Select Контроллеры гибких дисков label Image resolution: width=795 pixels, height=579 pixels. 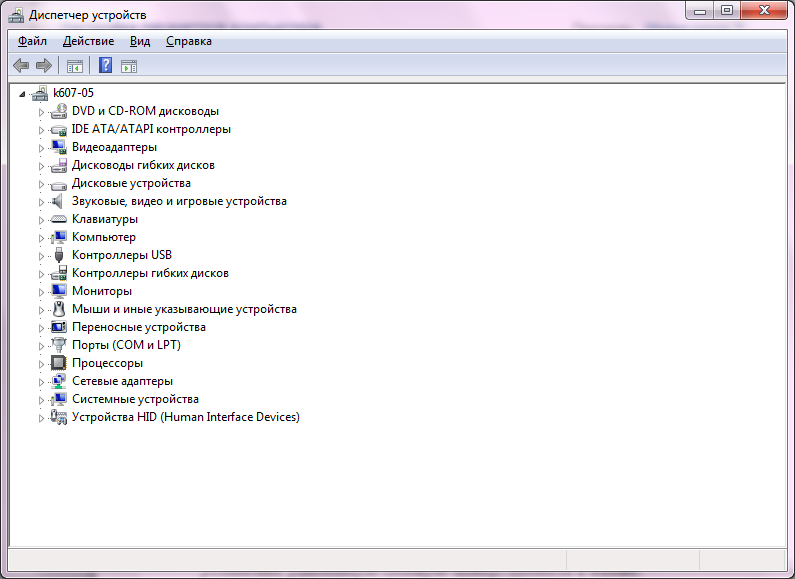point(150,273)
